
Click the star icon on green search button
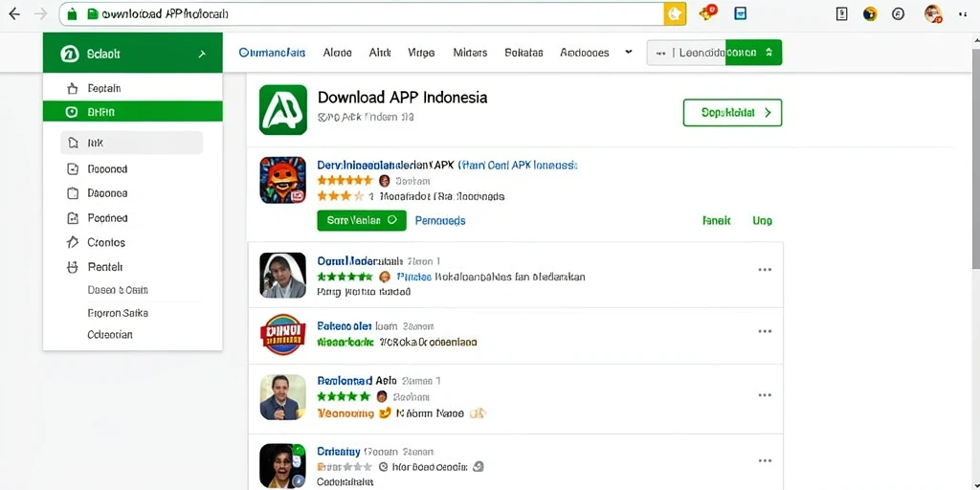[769, 53]
